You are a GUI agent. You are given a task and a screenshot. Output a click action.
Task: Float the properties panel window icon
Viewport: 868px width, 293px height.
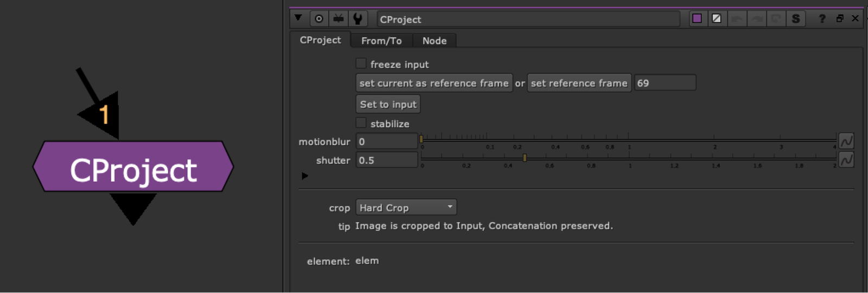[840, 18]
